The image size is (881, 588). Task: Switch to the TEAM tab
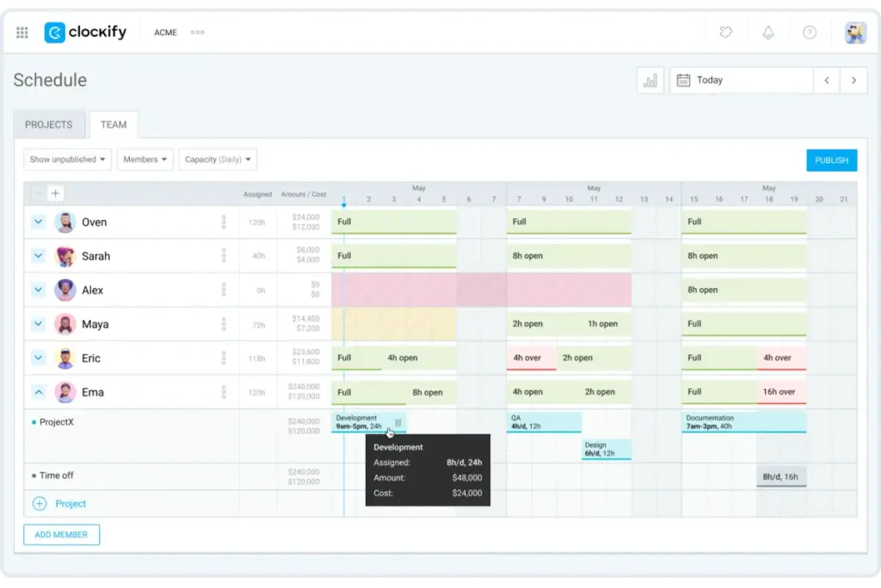114,125
